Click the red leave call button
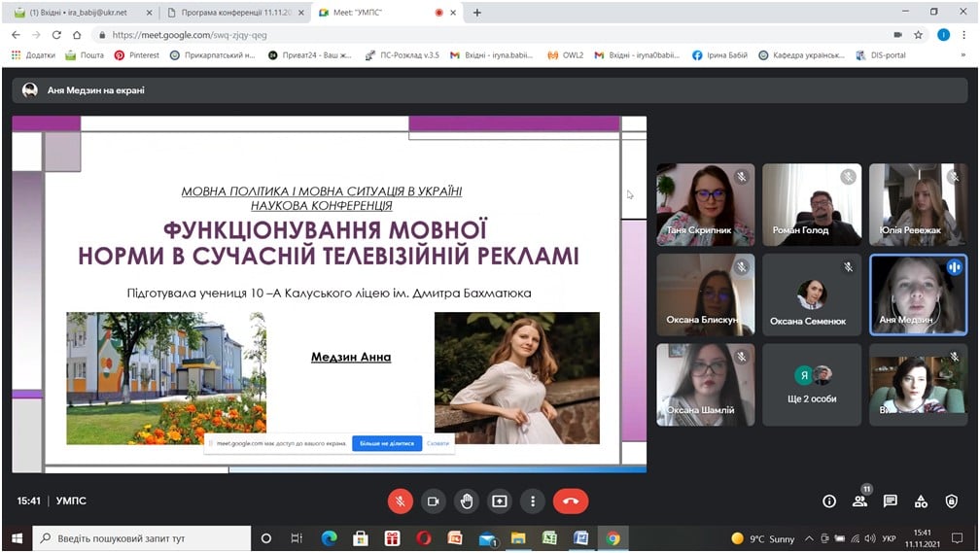Screen dimensions: 980x553 click(570, 501)
